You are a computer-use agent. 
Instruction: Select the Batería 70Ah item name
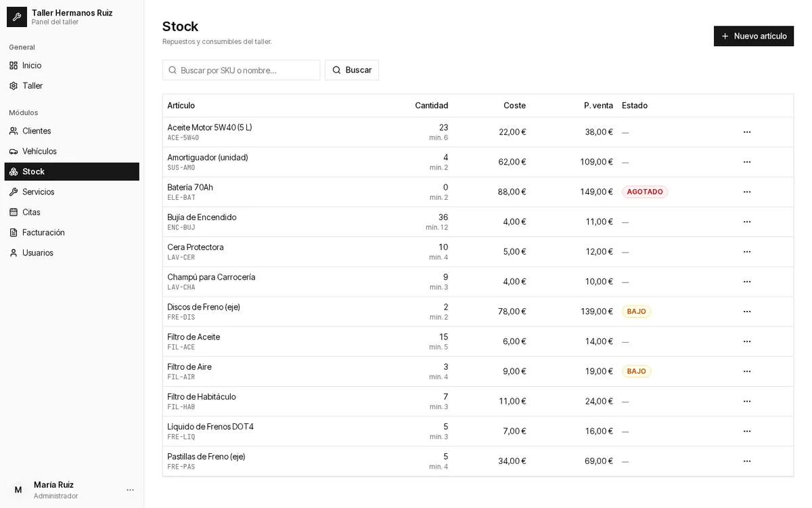[190, 187]
